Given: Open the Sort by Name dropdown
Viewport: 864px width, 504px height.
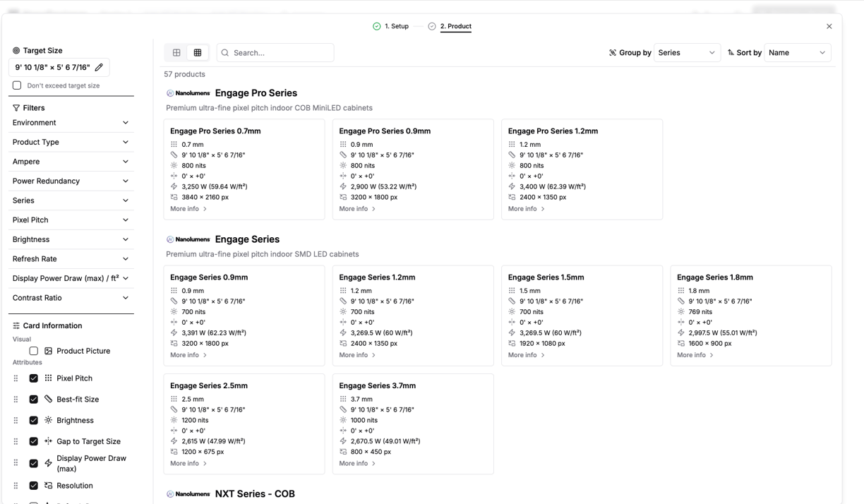Looking at the screenshot, I should (x=798, y=53).
